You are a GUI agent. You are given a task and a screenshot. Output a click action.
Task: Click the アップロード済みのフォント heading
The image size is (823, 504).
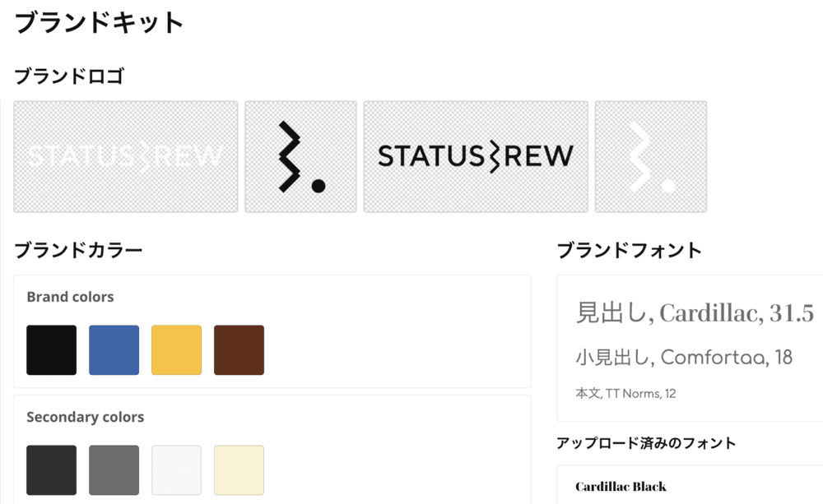646,443
